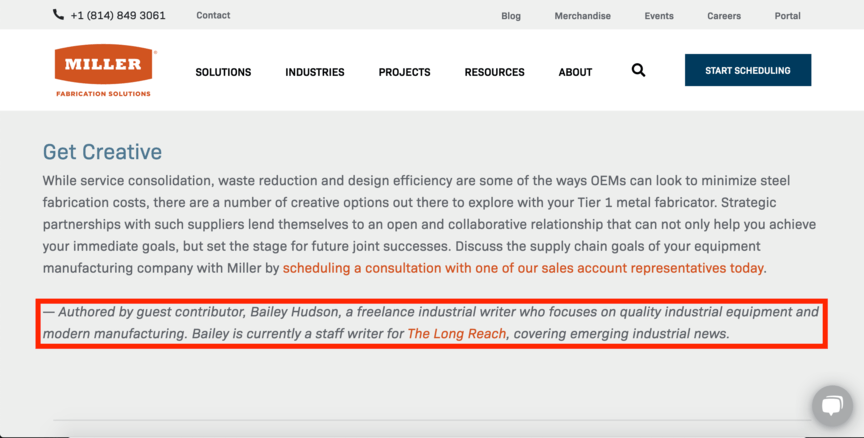Image resolution: width=864 pixels, height=438 pixels.
Task: Click the Start Scheduling button
Action: [x=748, y=70]
